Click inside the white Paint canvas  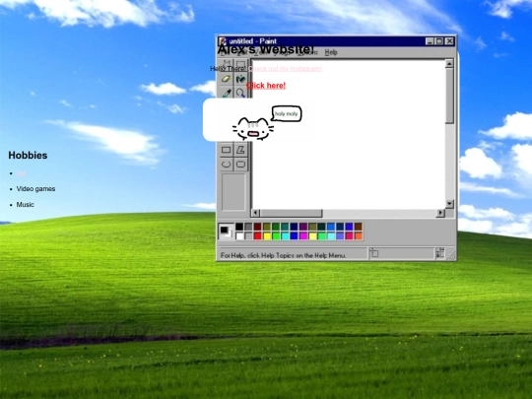[x=349, y=134]
